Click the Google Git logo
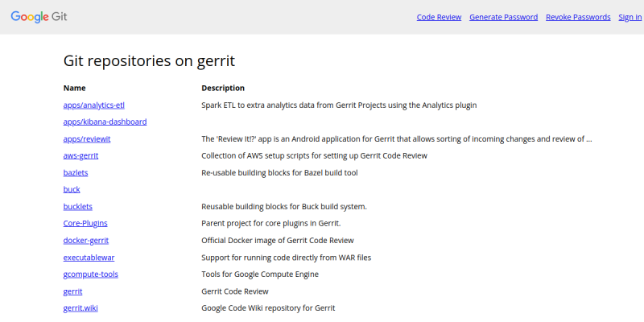 coord(39,17)
